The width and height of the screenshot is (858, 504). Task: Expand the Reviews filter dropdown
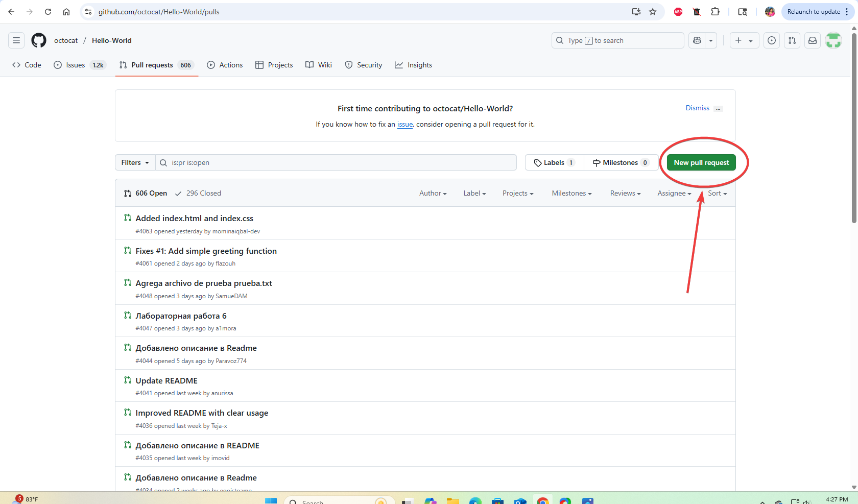(x=625, y=193)
